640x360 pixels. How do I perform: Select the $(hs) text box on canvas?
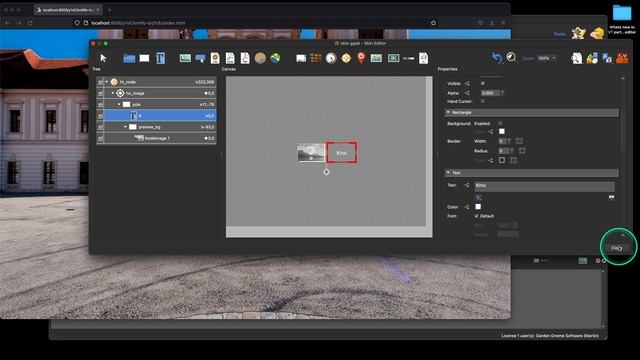[x=342, y=153]
